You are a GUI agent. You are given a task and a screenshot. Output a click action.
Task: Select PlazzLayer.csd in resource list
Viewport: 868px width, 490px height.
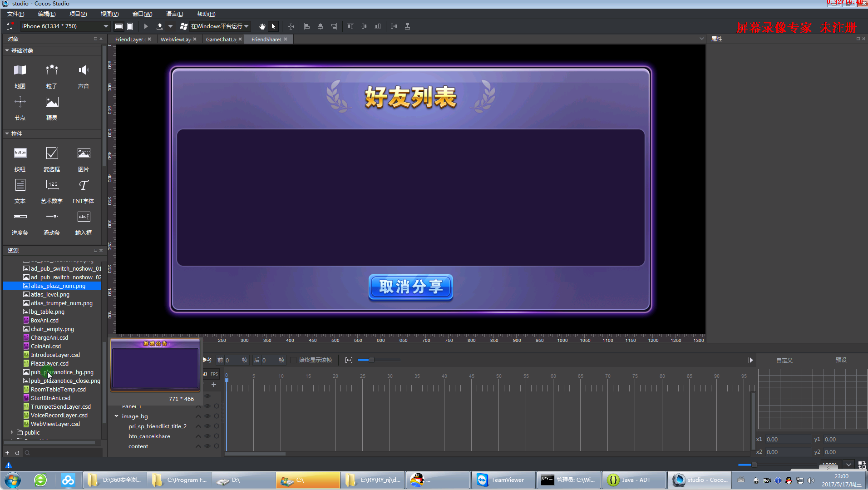click(x=49, y=364)
